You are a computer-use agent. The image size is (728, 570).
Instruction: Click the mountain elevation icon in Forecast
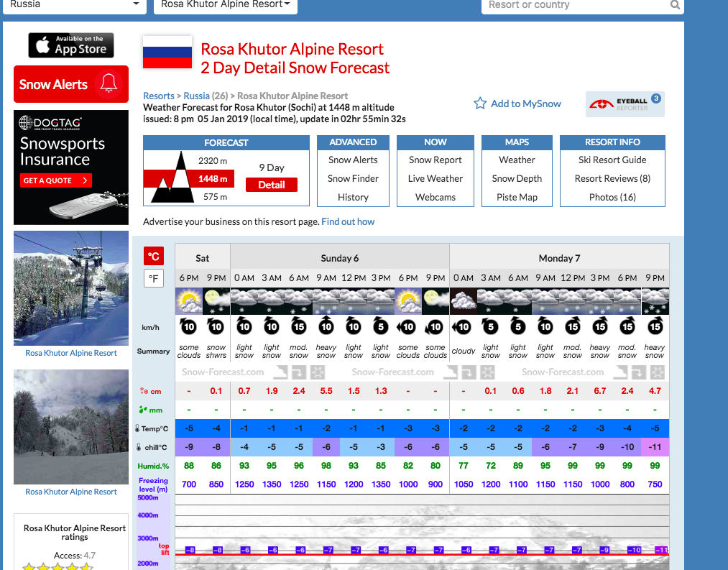(172, 178)
